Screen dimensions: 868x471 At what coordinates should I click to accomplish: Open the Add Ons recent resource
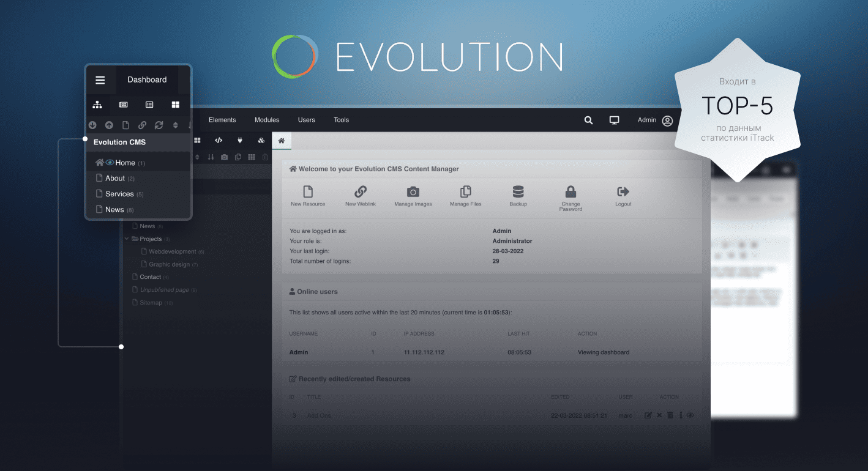[319, 416]
